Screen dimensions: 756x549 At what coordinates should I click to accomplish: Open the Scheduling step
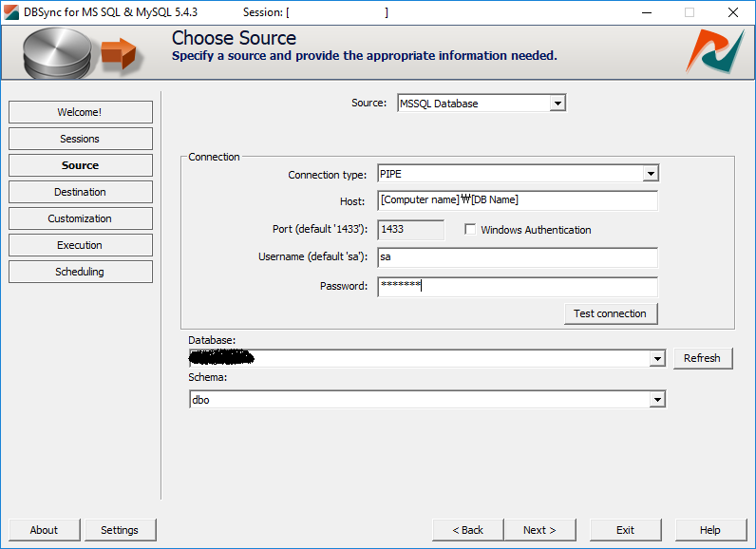80,272
